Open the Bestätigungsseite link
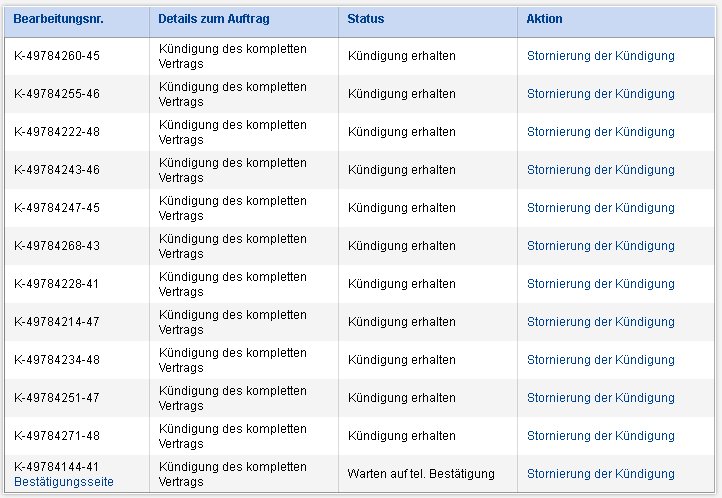 point(64,482)
